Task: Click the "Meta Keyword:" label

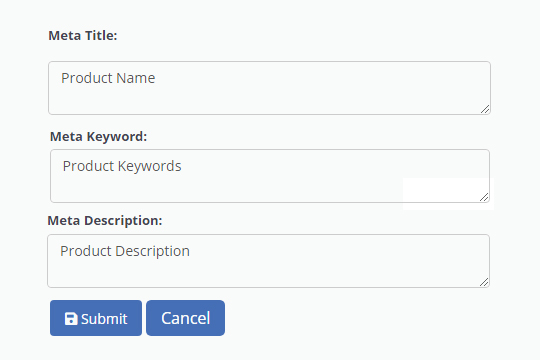Action: tap(98, 136)
